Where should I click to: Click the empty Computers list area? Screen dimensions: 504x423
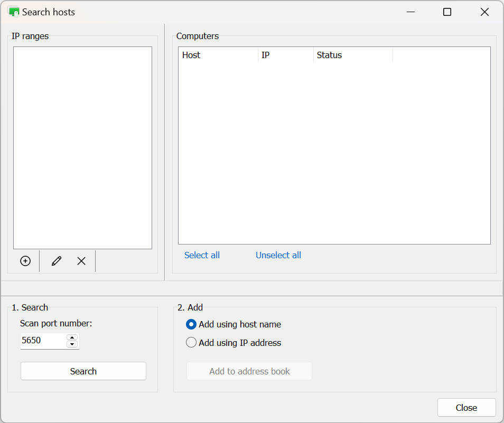[x=334, y=153]
